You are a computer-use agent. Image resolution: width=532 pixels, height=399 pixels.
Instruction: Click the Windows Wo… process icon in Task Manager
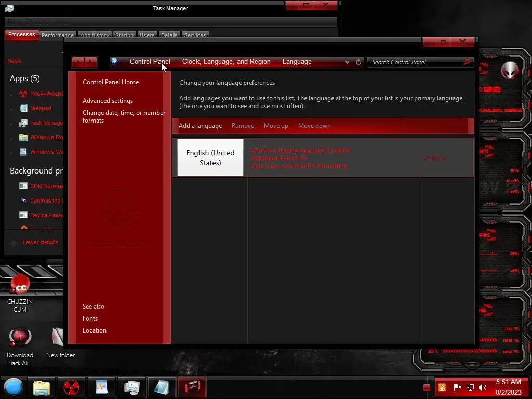(23, 152)
